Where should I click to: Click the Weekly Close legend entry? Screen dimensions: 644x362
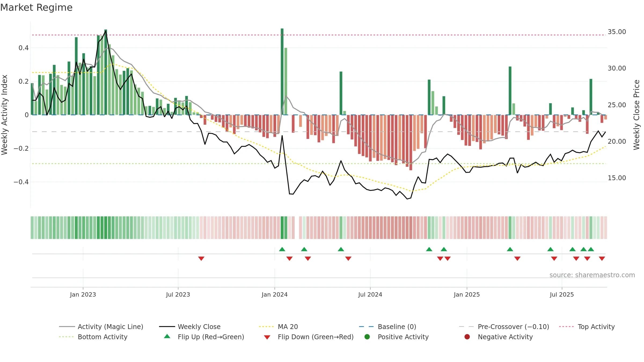[190, 327]
